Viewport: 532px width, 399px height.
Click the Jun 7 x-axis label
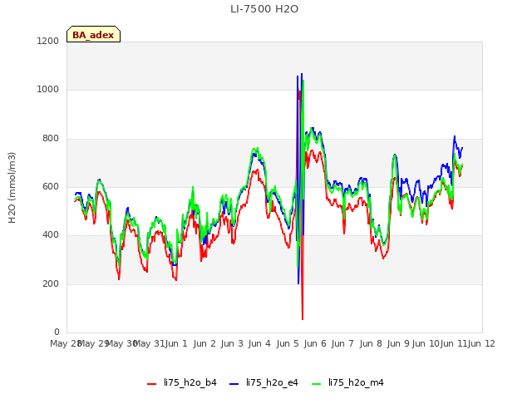coord(342,343)
